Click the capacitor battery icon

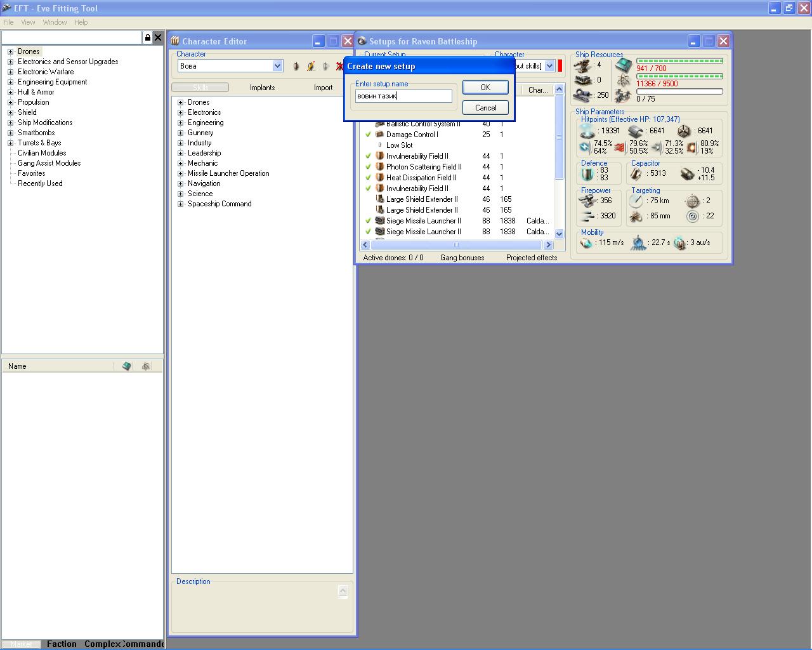coord(636,173)
